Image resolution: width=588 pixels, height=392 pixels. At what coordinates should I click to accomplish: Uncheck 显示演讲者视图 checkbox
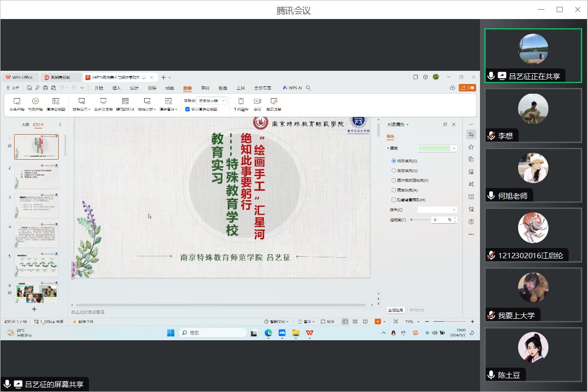[x=188, y=109]
